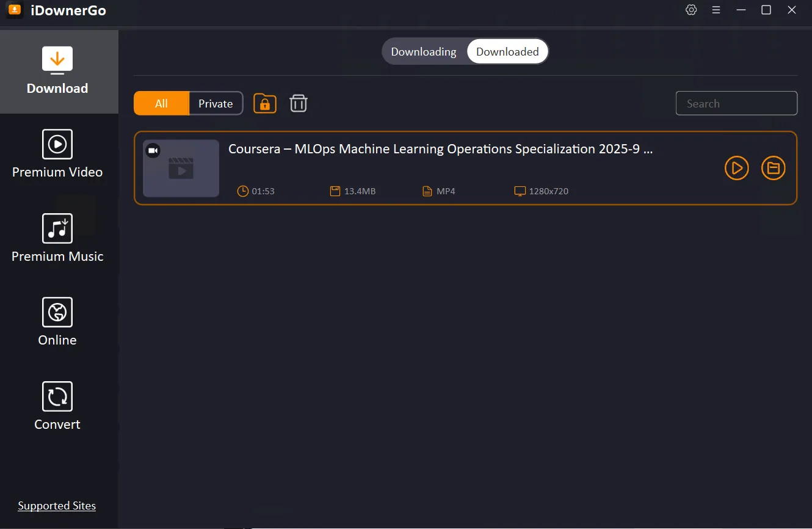Open file location of Coursera video
This screenshot has height=529, width=812.
(x=774, y=168)
